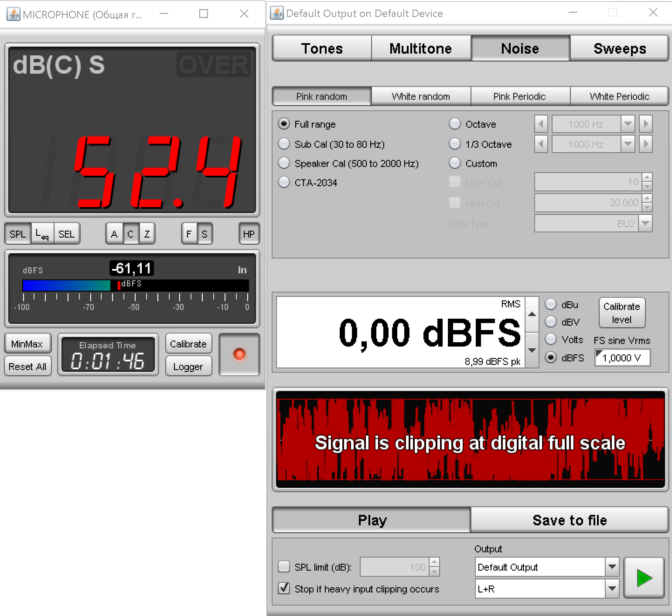Select the Sub Cal (30 to 80 Hz) option

coord(284,144)
